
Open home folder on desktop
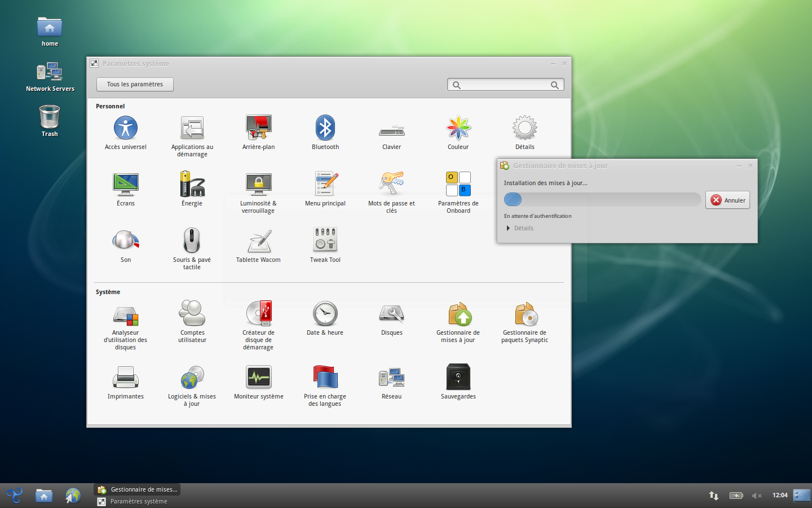coord(50,32)
